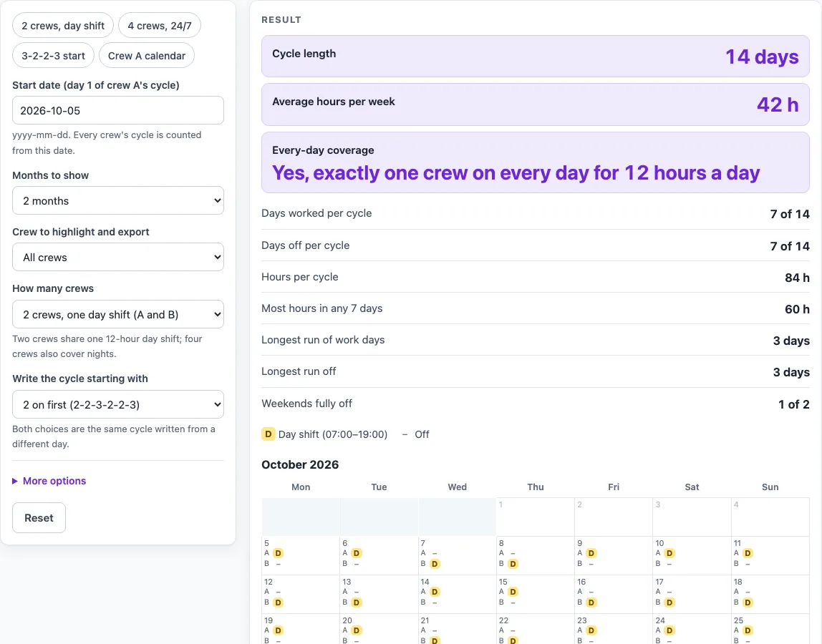Click crew A's D badge on October 19

[x=278, y=630]
